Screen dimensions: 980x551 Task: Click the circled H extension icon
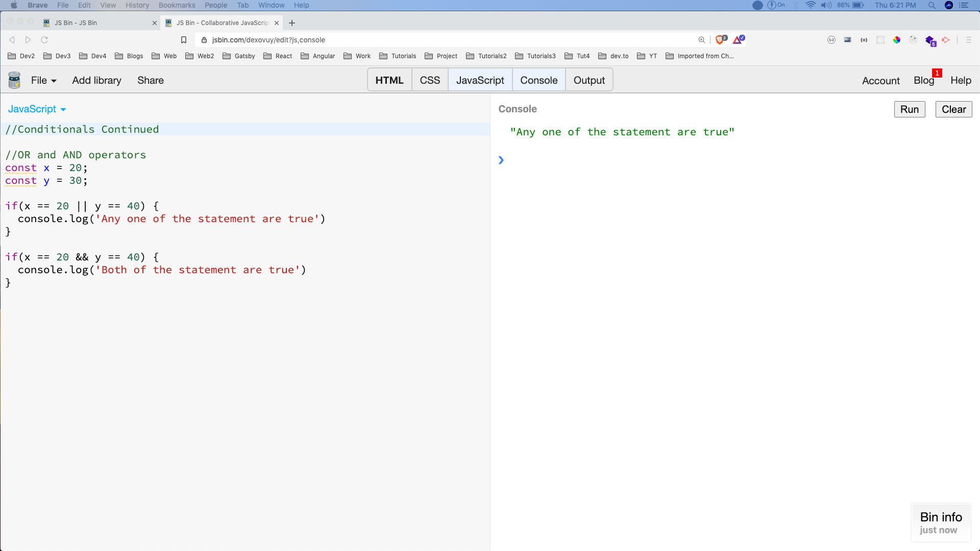pyautogui.click(x=831, y=40)
